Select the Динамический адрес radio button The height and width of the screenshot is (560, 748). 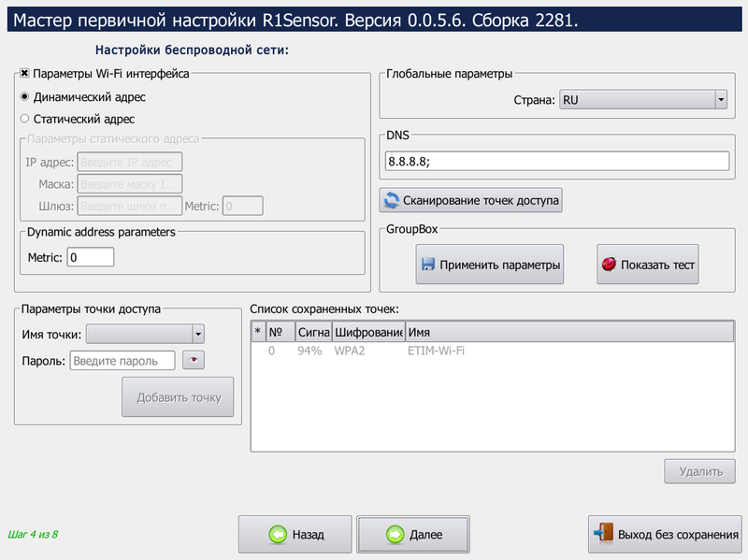pyautogui.click(x=25, y=96)
